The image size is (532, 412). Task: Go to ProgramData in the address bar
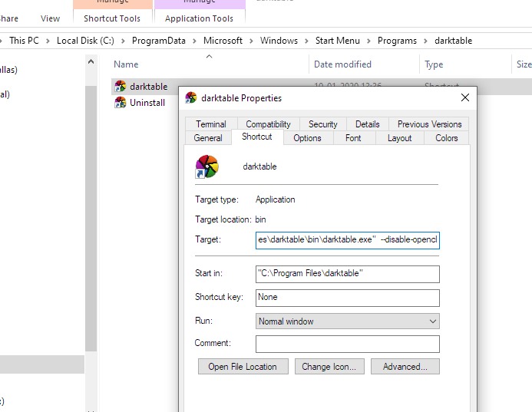pyautogui.click(x=158, y=41)
